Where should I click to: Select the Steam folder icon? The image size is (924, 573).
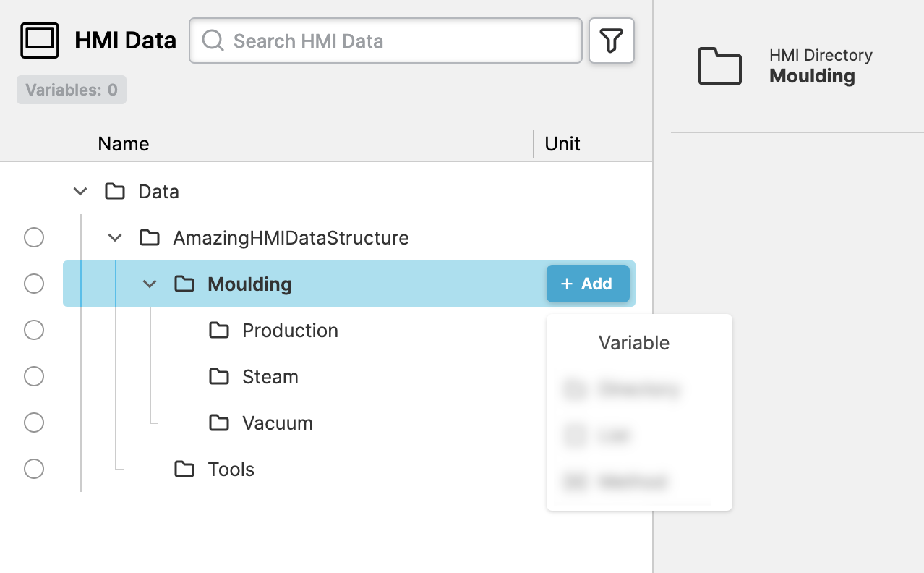point(218,377)
